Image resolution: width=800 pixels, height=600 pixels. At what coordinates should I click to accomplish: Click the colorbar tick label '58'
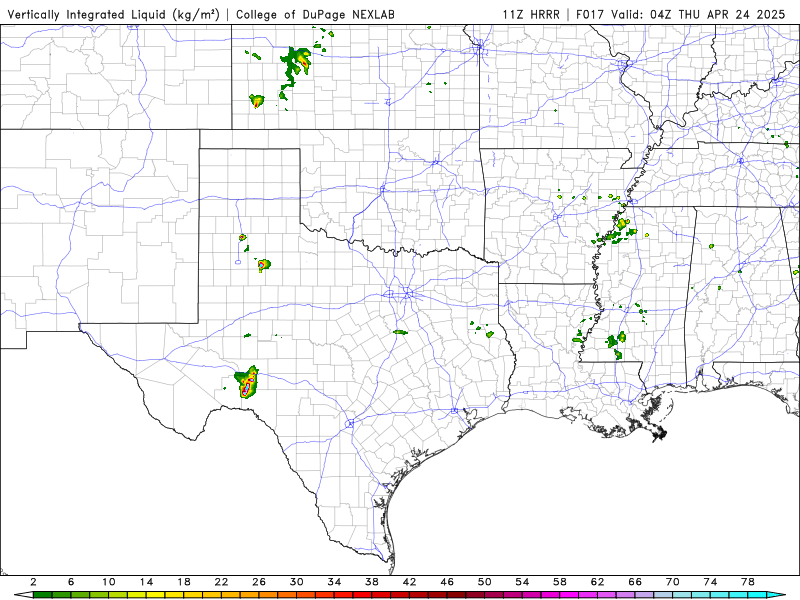tap(560, 582)
